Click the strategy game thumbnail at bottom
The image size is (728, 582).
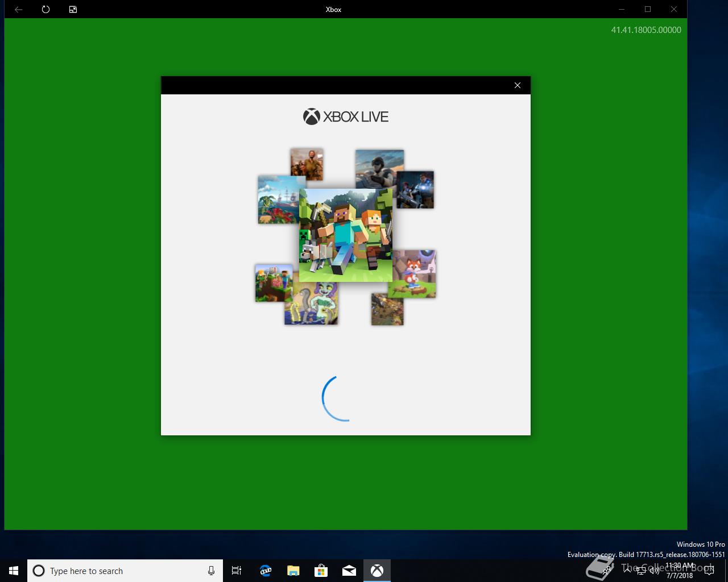point(387,309)
